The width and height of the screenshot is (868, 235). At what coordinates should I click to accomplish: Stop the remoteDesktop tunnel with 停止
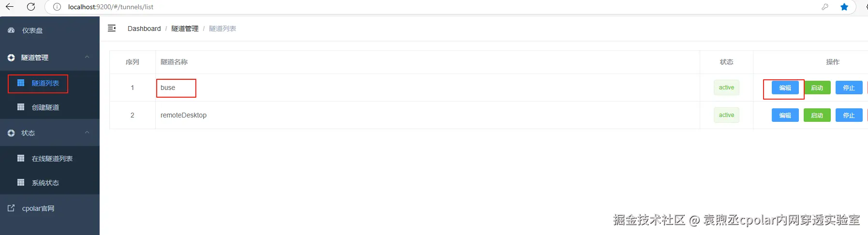849,116
